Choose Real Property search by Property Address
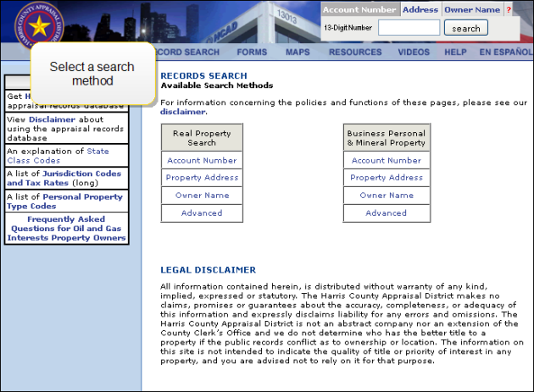 [202, 177]
